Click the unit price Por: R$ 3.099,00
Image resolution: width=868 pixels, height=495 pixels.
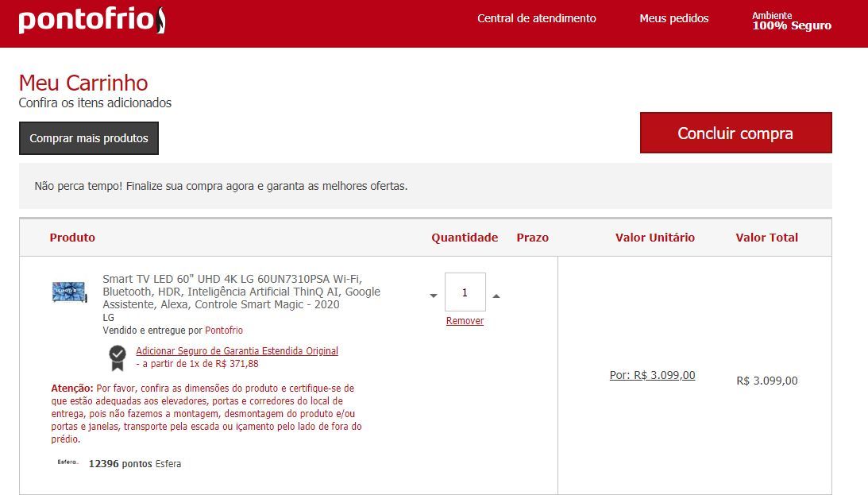[x=652, y=375]
